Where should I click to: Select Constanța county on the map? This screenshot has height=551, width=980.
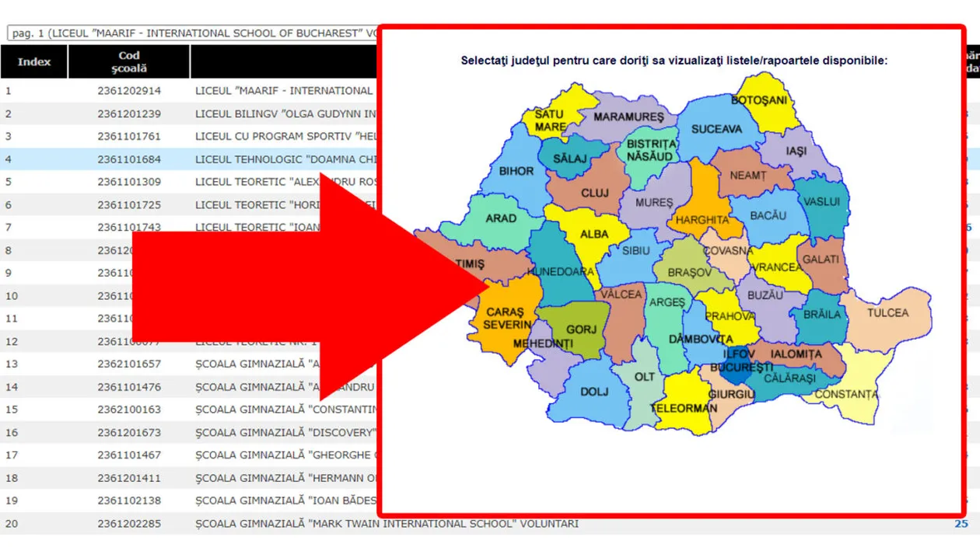[848, 395]
